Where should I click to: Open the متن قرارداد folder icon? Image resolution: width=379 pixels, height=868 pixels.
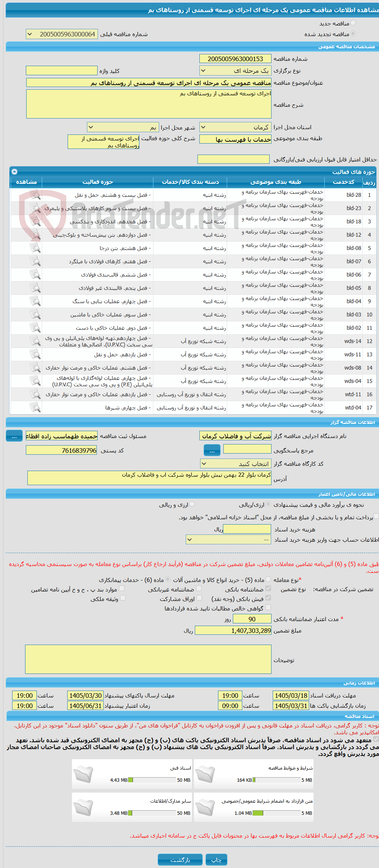[x=205, y=808]
